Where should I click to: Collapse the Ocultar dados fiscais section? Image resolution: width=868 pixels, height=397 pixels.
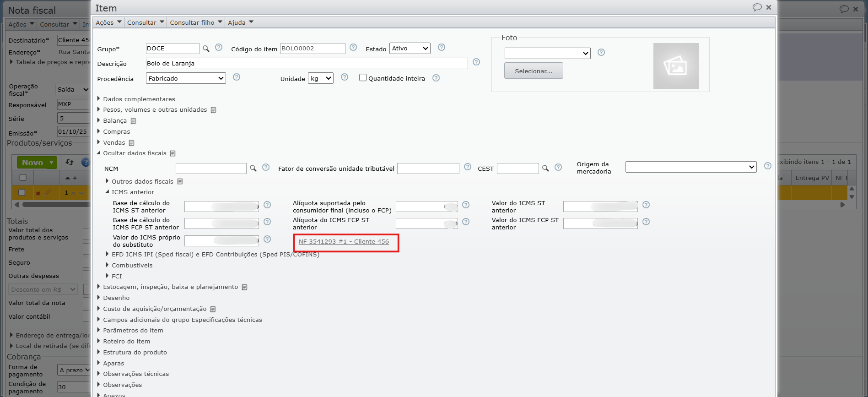(x=132, y=153)
